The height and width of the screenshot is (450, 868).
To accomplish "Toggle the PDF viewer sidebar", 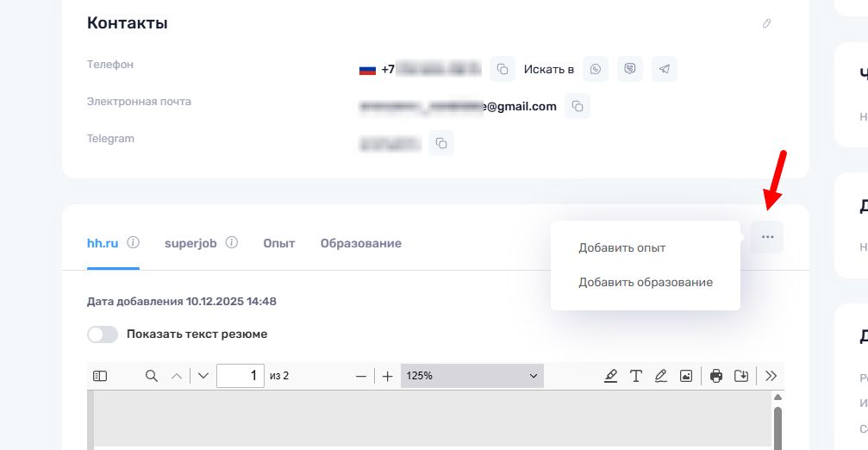I will (x=100, y=376).
